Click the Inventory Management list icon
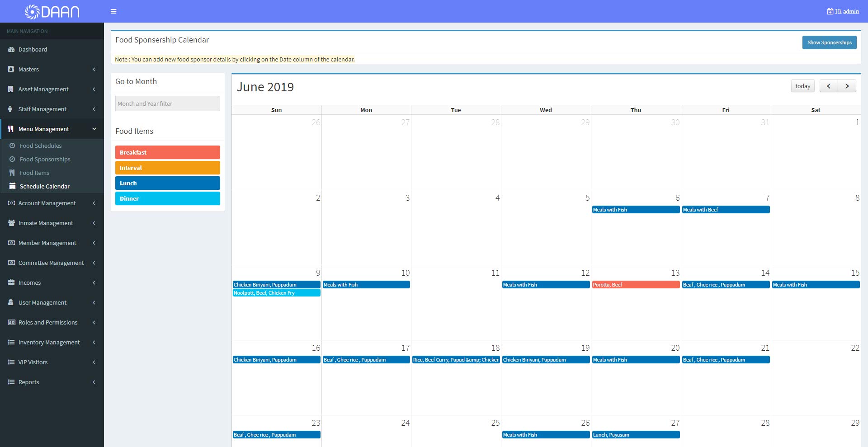 click(11, 342)
